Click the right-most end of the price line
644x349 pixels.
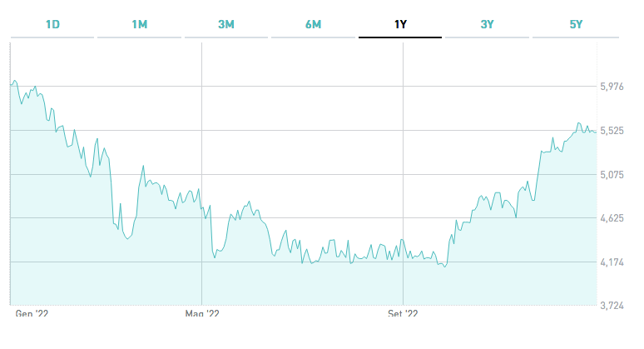[x=596, y=132]
